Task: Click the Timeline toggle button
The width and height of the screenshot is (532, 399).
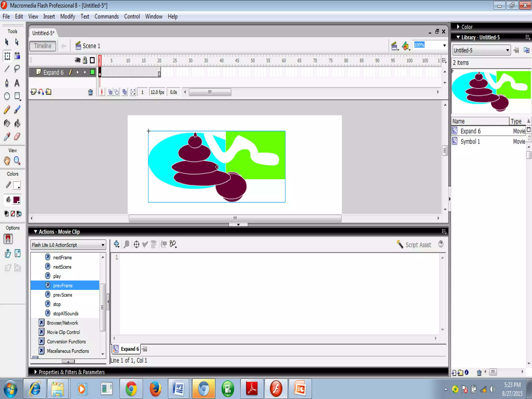Action: point(43,46)
